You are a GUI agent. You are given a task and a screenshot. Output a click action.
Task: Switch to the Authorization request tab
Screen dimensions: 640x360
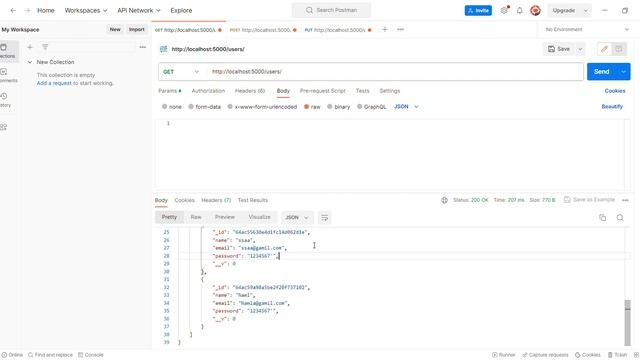pos(208,91)
